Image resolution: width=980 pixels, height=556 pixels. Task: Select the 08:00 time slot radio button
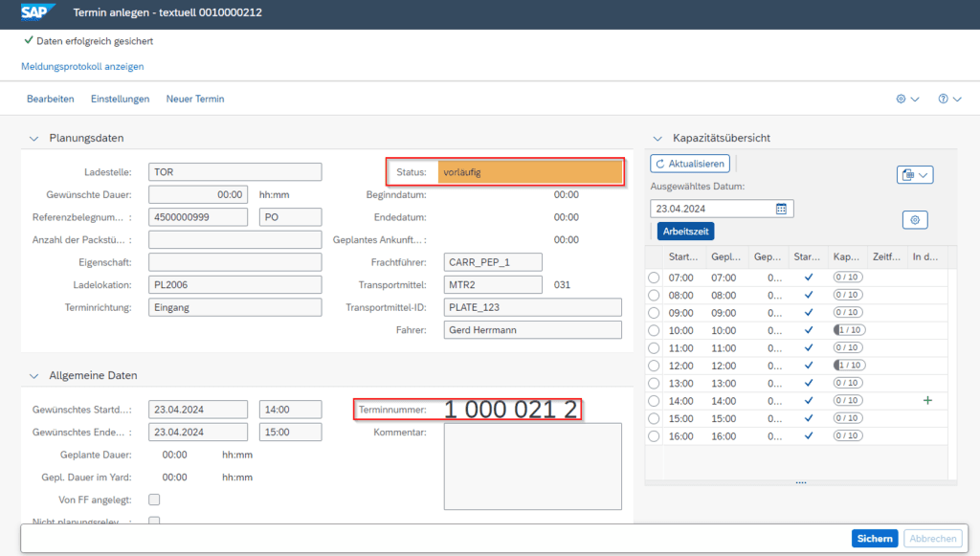coord(654,295)
